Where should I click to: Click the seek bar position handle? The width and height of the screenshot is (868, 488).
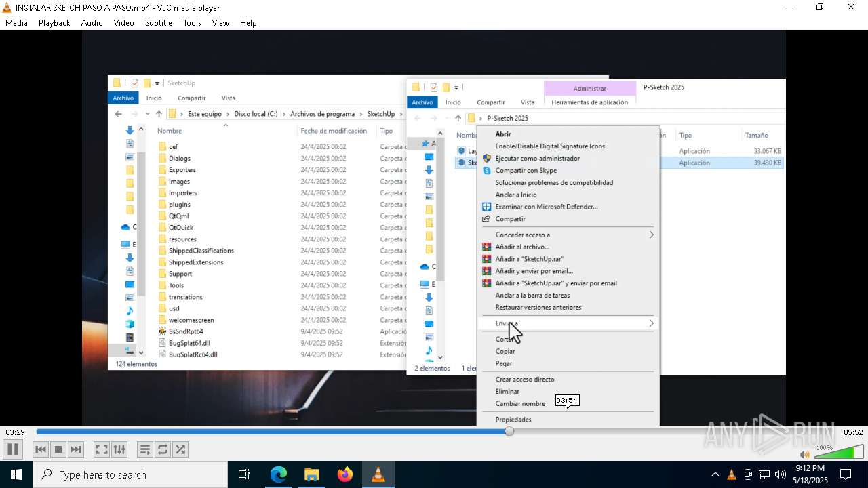pos(509,432)
